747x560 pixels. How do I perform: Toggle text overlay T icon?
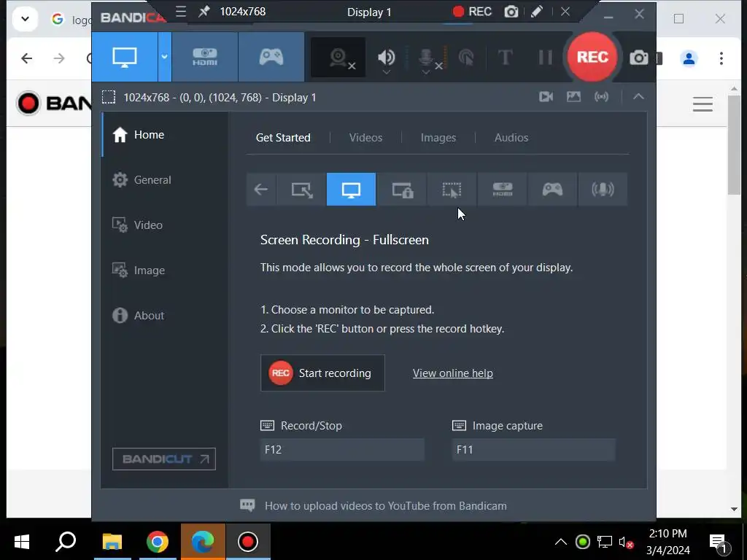(505, 58)
